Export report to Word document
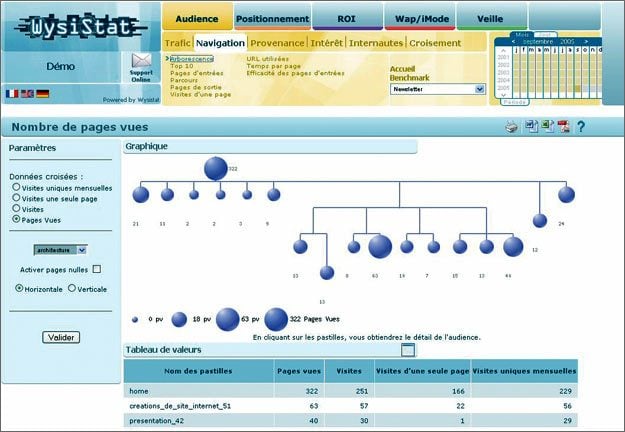The image size is (625, 432). [531, 126]
